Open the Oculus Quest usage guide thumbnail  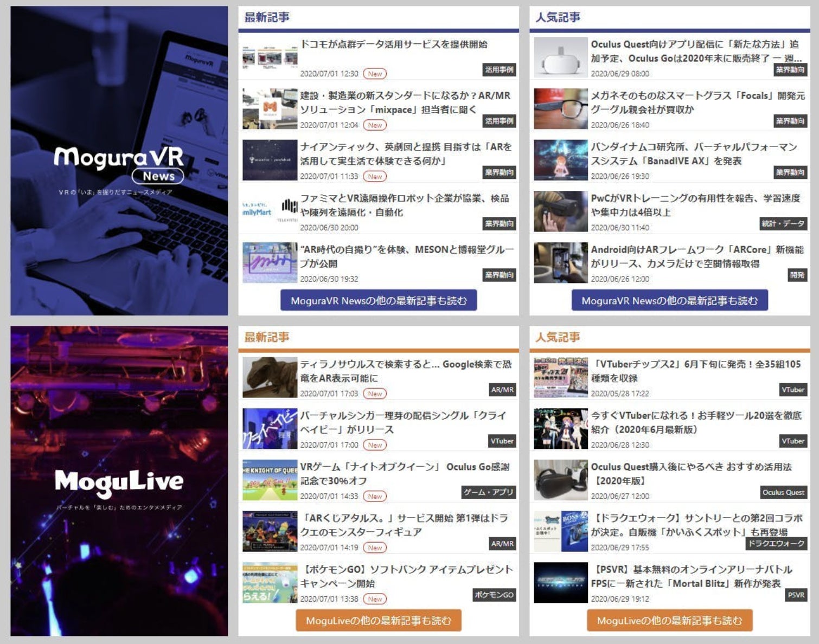(x=560, y=480)
